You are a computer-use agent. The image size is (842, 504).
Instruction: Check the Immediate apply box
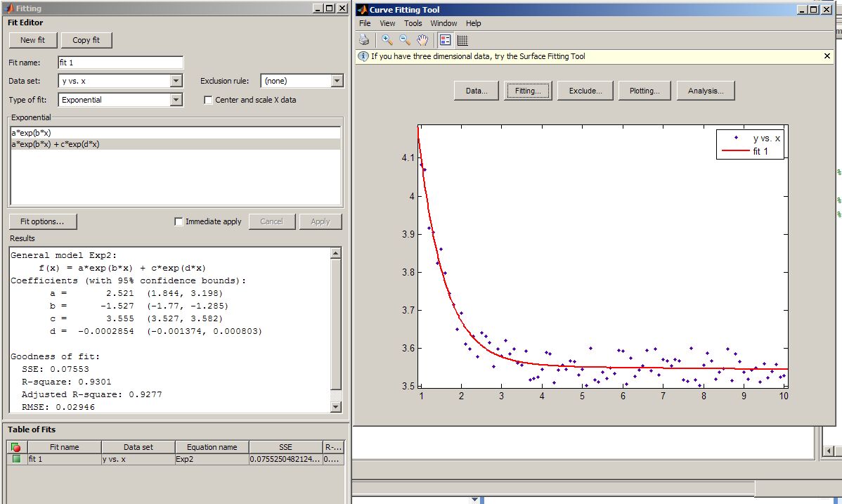coord(179,221)
